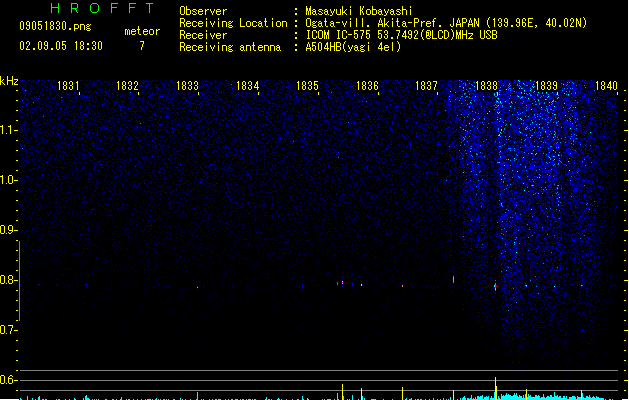Click the 1838 time marker

486,86
